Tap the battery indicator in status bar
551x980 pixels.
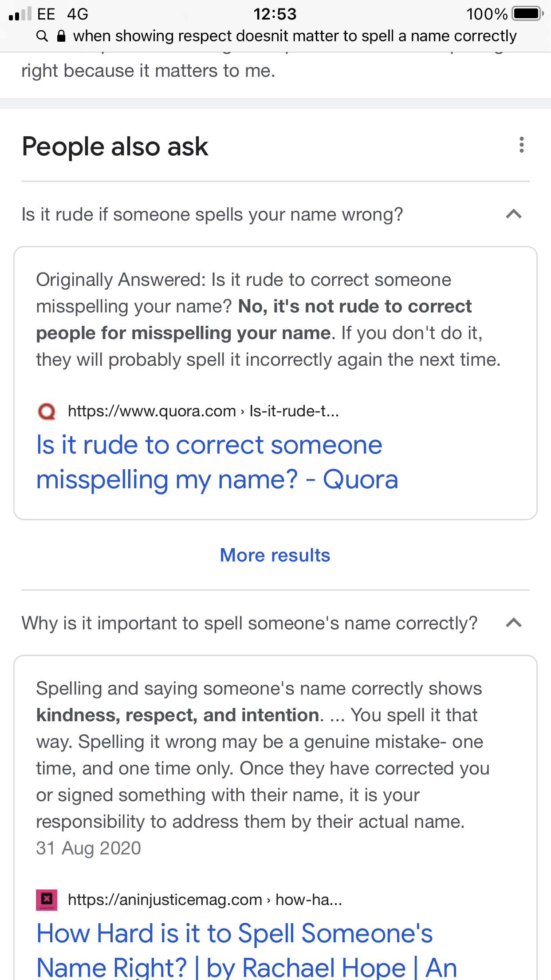pos(528,14)
